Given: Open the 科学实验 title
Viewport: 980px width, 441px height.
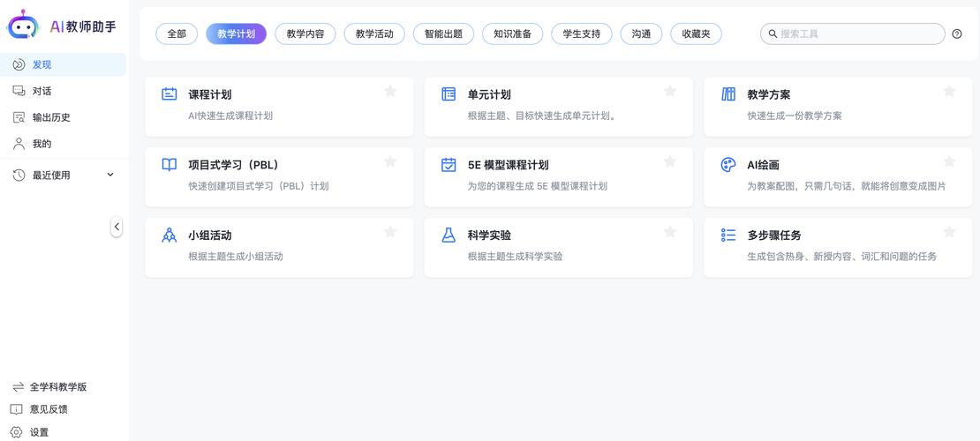Looking at the screenshot, I should [489, 236].
